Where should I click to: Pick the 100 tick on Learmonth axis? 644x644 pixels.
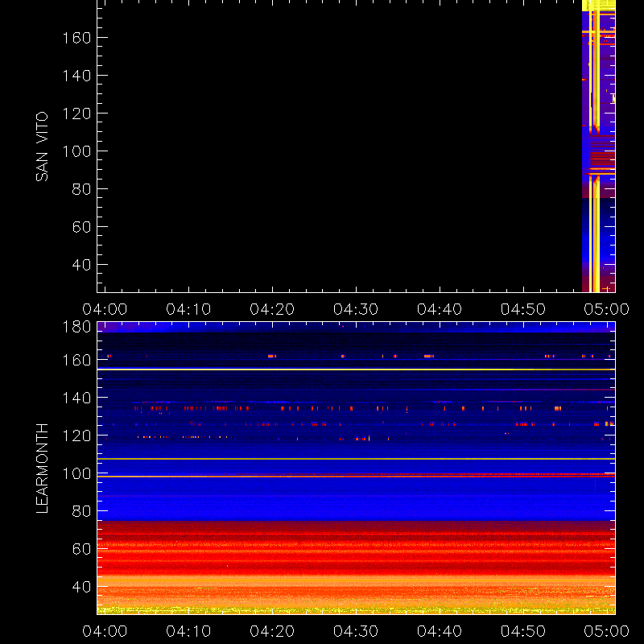click(x=76, y=473)
